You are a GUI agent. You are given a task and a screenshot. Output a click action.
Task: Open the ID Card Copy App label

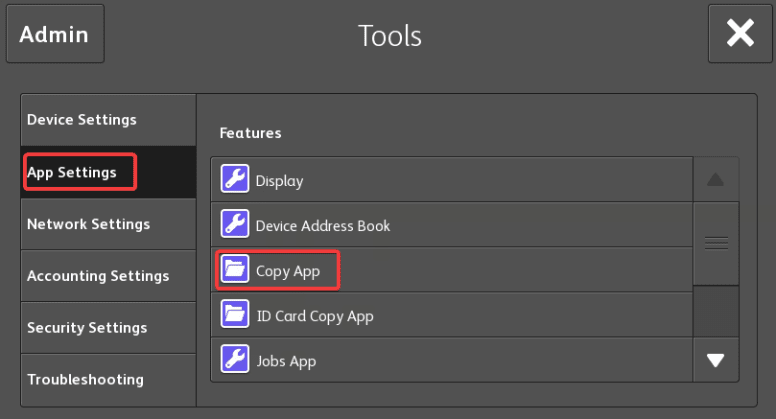tap(314, 316)
